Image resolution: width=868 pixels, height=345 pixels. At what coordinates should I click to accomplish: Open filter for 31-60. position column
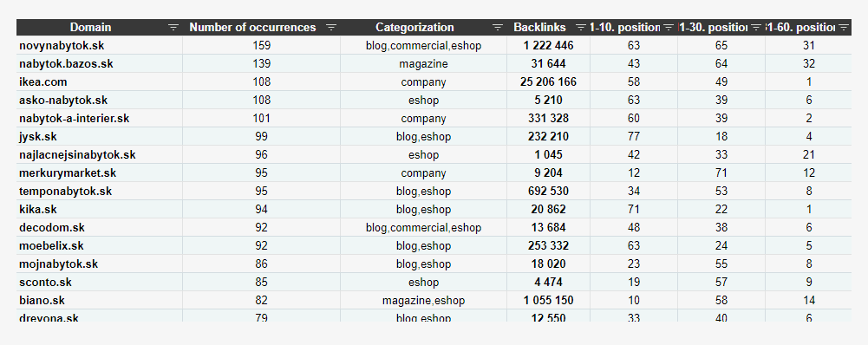point(844,28)
